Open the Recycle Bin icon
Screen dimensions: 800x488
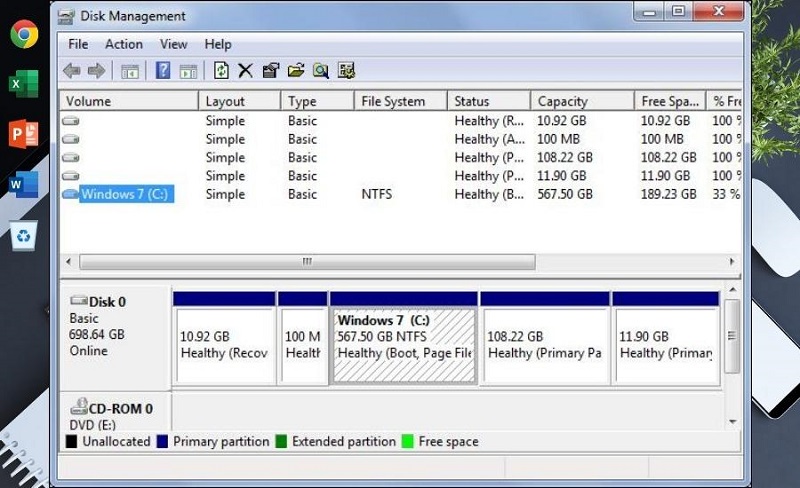click(x=24, y=236)
